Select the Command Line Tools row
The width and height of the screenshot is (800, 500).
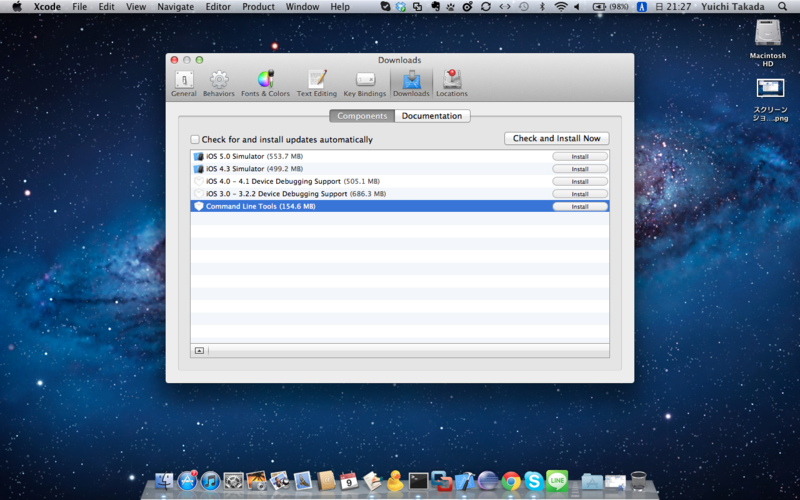tap(399, 206)
